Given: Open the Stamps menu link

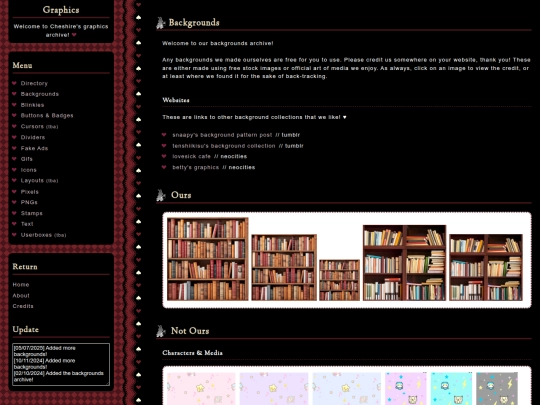Looking at the screenshot, I should 32,214.
